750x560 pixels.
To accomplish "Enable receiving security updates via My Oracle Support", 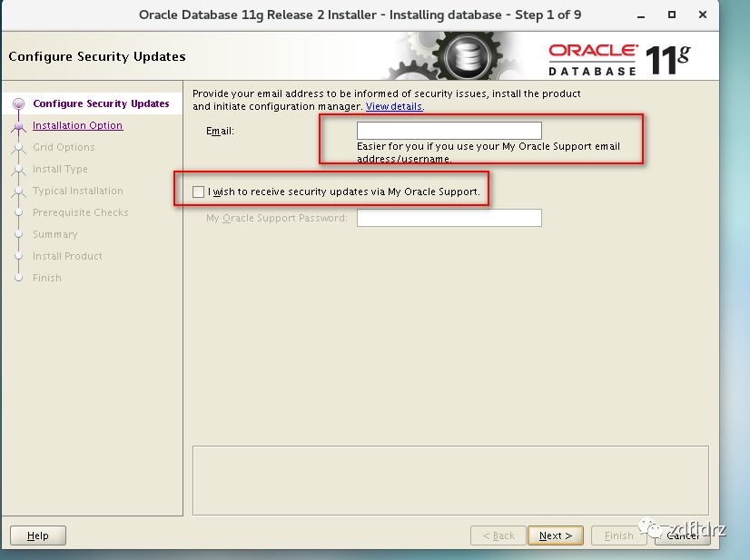I will [198, 192].
